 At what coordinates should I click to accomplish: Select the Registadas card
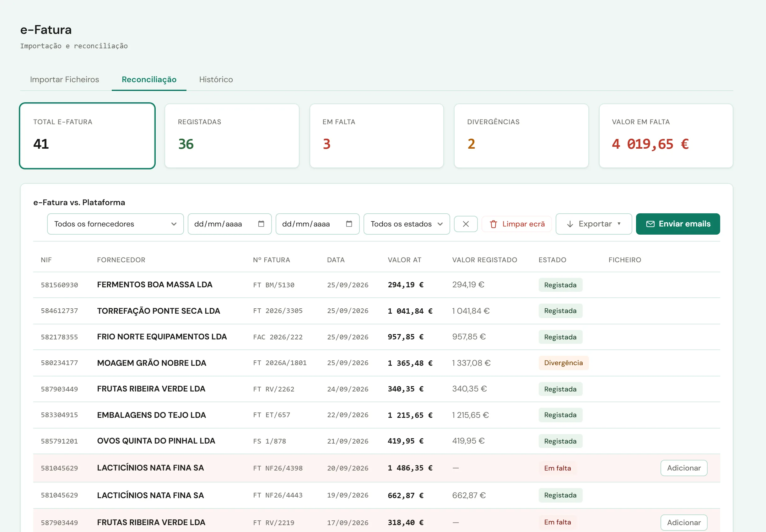tap(232, 136)
